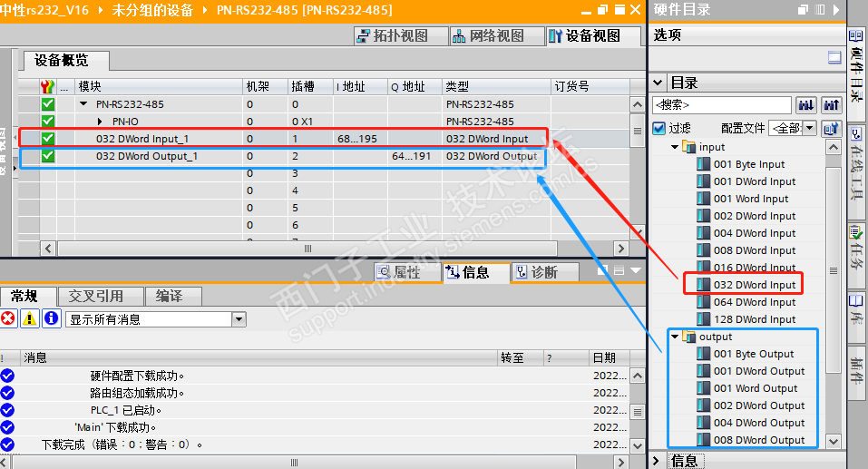Viewport: 868px width, 469px height.
Task: Select 001 Byte Output module
Action: [753, 354]
